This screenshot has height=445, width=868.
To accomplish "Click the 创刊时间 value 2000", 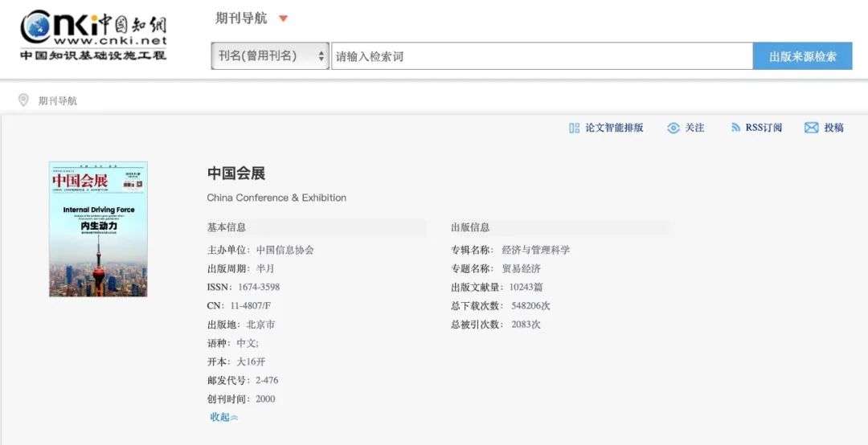I will coord(265,399).
